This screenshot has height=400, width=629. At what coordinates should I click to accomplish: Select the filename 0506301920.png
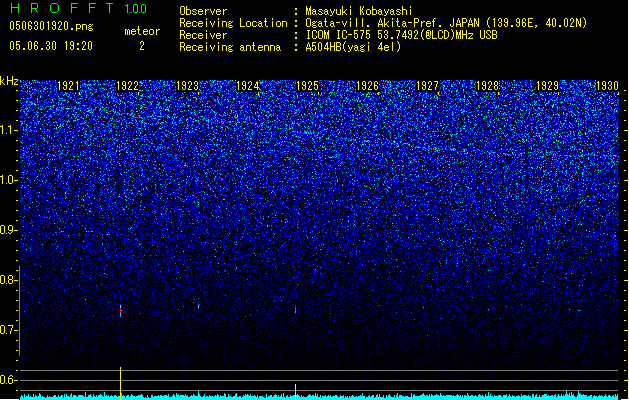point(51,27)
